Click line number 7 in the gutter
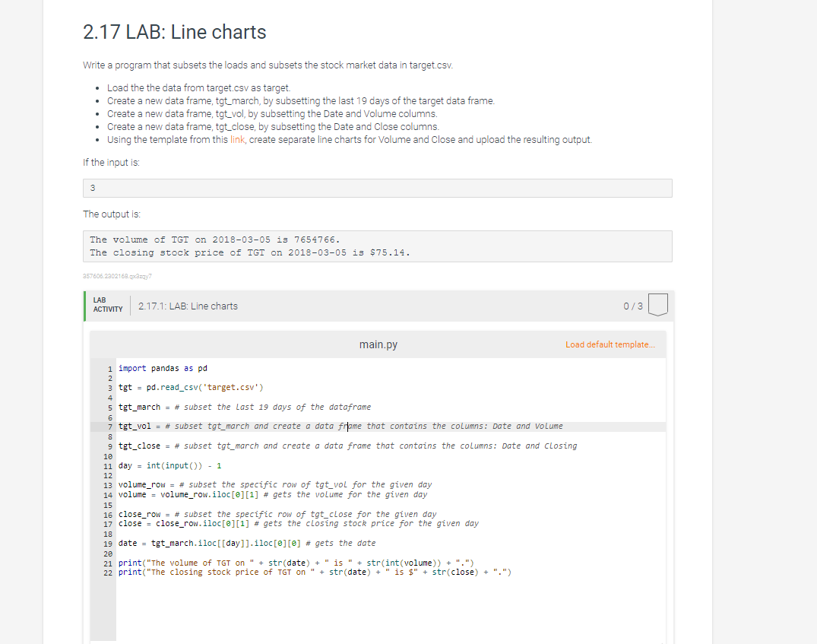The height and width of the screenshot is (644, 817). point(109,426)
